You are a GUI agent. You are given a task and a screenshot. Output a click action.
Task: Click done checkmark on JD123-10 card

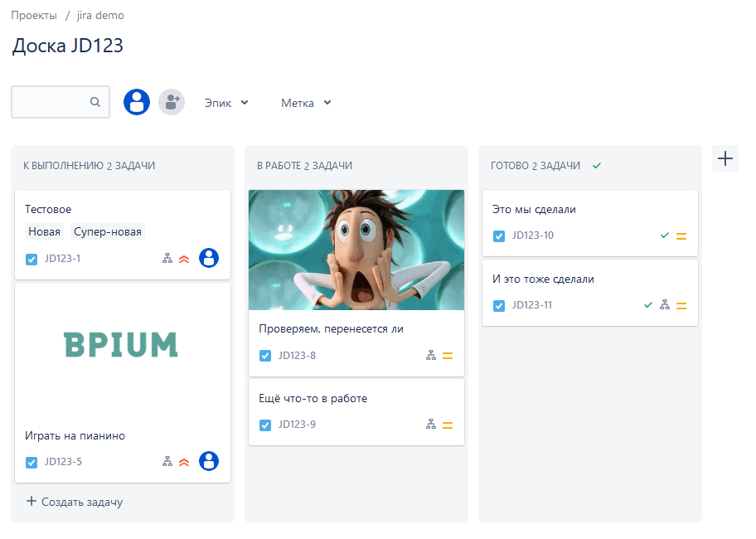click(664, 236)
